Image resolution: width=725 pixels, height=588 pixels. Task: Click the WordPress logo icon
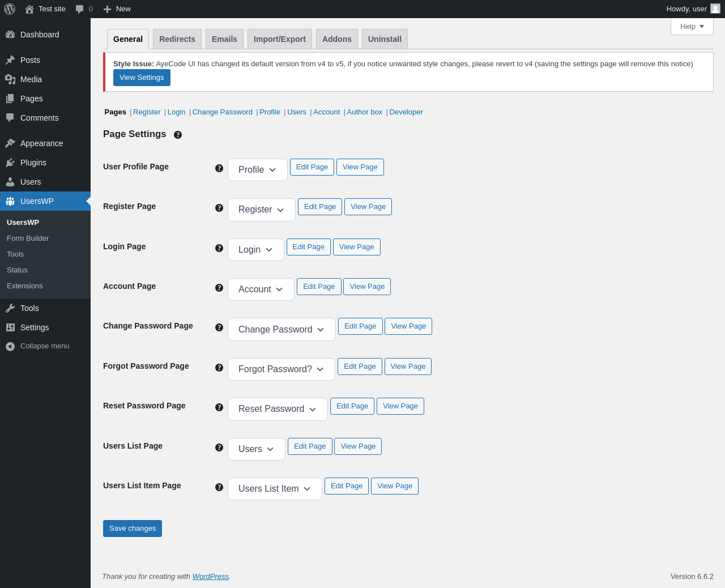(10, 9)
